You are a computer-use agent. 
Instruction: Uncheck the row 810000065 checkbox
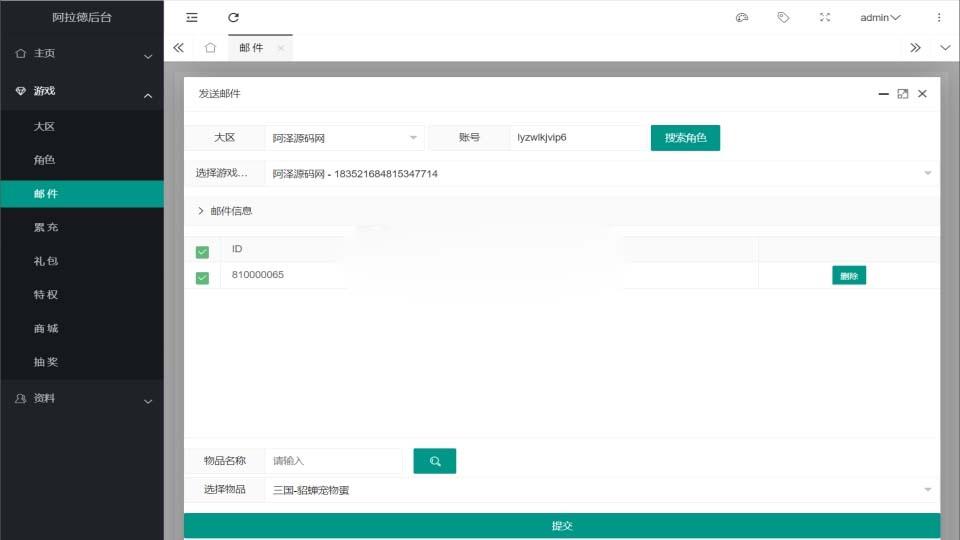click(202, 277)
